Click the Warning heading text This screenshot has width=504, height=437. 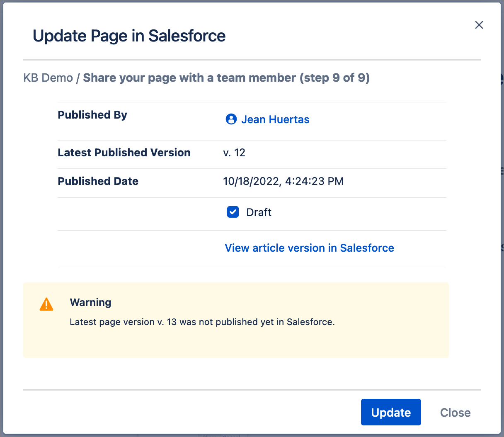tap(90, 302)
